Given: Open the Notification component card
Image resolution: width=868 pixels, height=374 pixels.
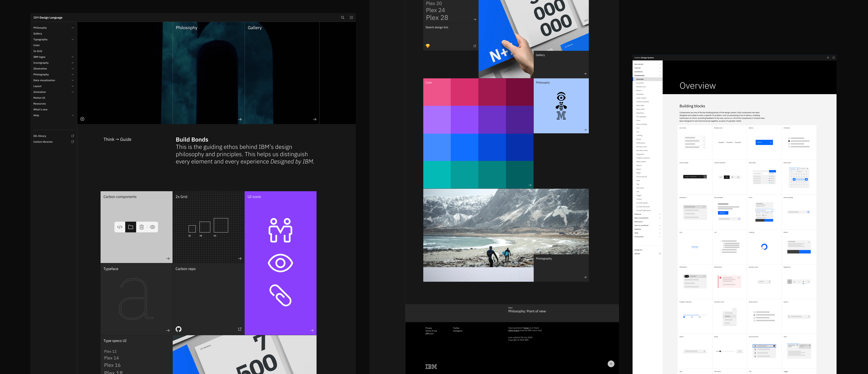Looking at the screenshot, I should [729, 281].
